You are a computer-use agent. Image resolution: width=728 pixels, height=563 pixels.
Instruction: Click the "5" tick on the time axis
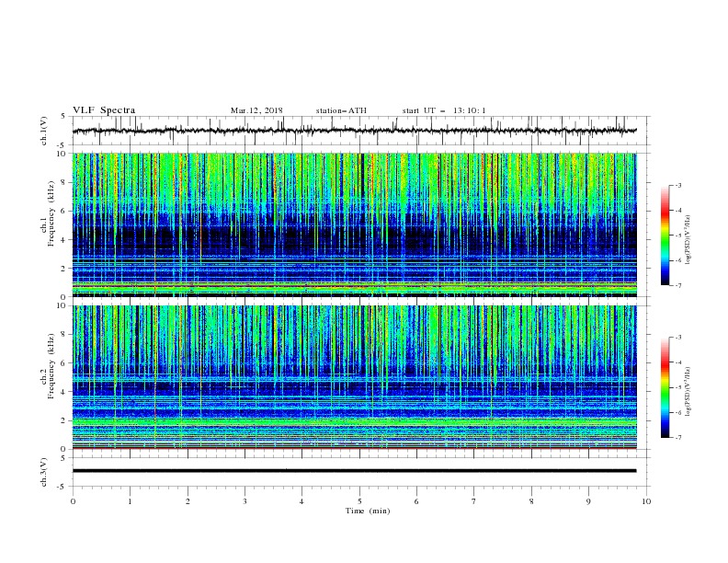click(359, 501)
